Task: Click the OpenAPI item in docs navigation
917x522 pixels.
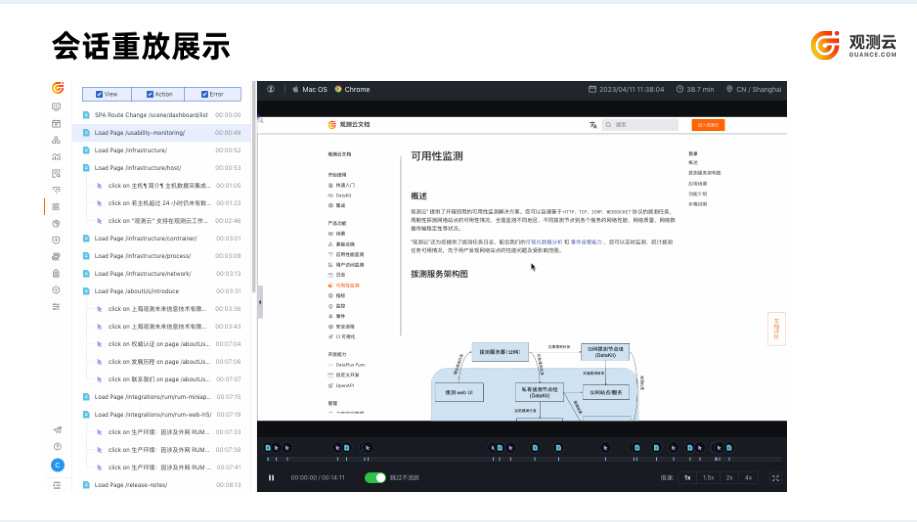Action: pyautogui.click(x=344, y=386)
